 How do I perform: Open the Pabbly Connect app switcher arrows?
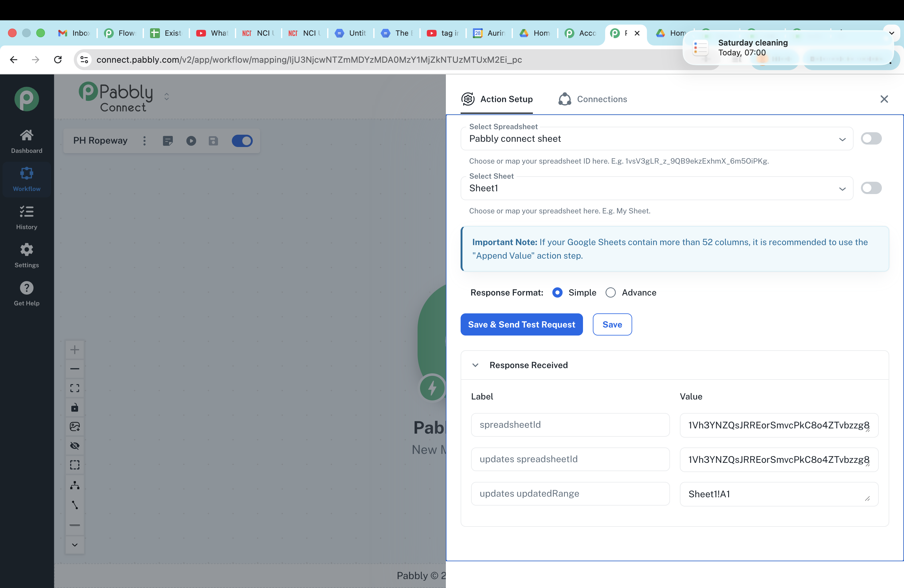(x=166, y=97)
